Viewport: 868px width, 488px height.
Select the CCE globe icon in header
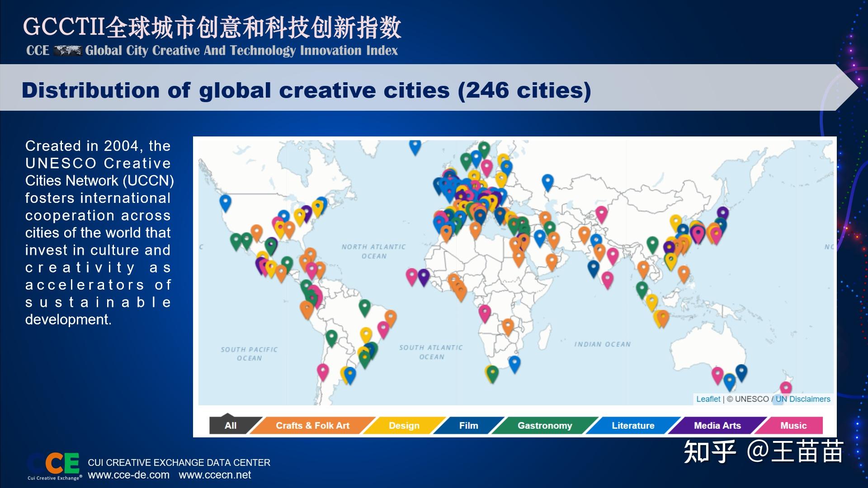(x=68, y=51)
